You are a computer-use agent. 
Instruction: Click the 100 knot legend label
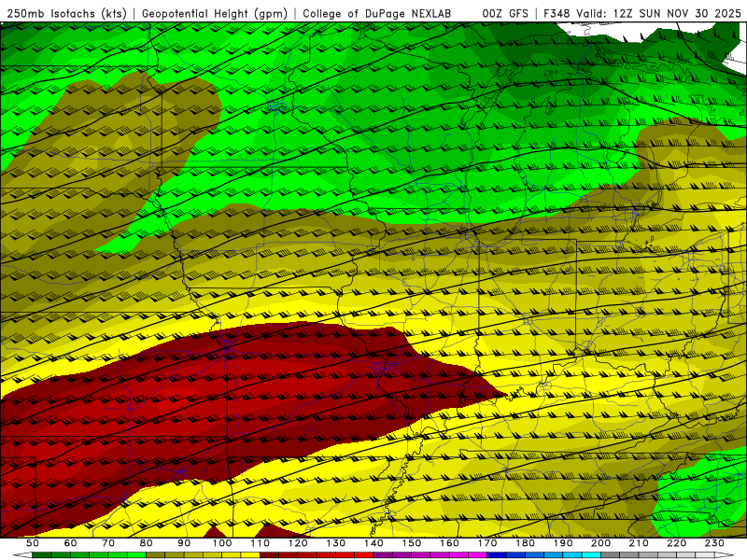[222, 543]
